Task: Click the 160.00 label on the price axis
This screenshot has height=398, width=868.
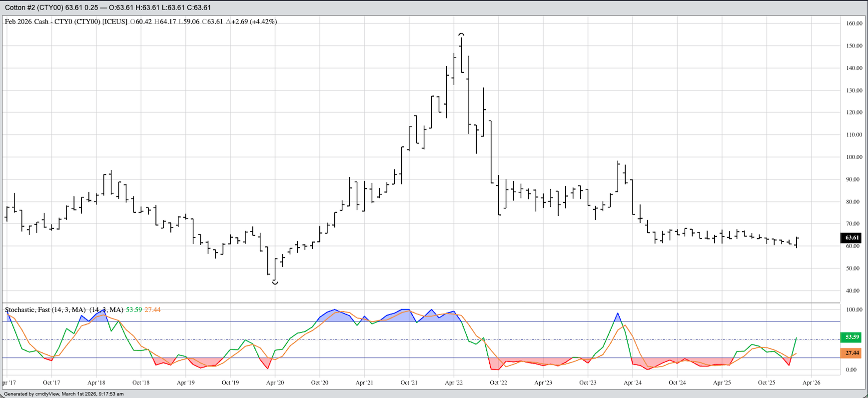Action: (x=854, y=23)
